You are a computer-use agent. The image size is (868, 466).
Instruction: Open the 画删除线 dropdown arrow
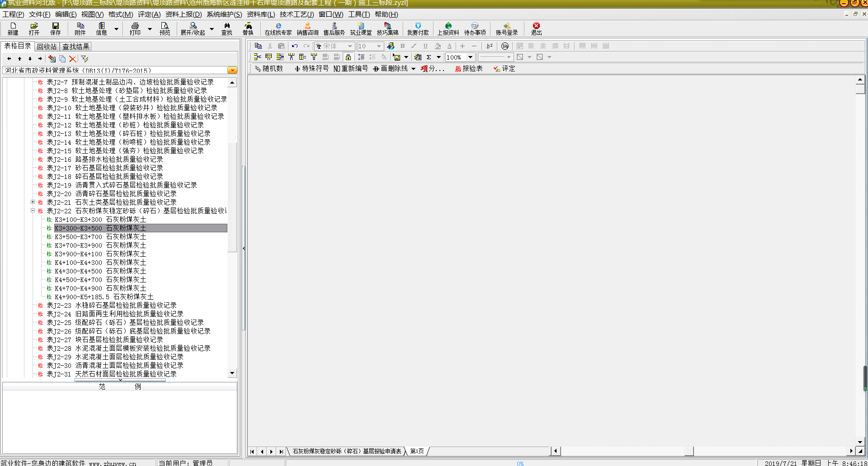(x=413, y=69)
